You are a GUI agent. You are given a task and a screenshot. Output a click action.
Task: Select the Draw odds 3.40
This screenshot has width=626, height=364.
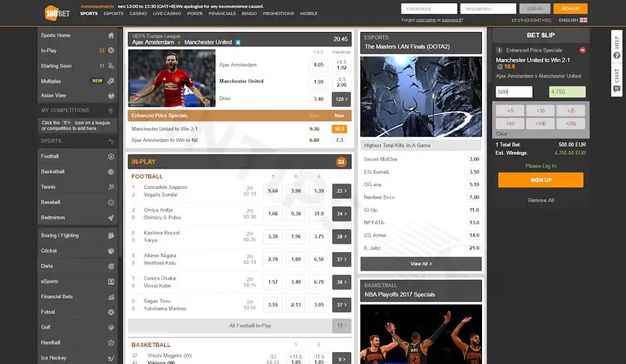tap(319, 99)
